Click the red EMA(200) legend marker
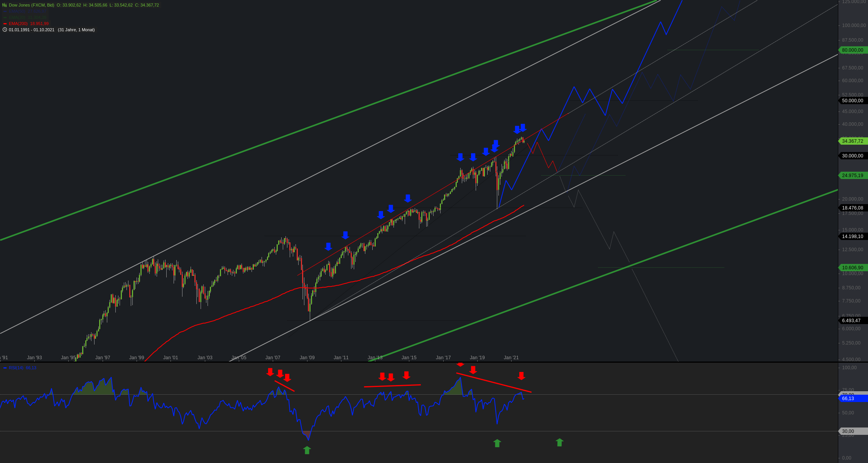Image resolution: width=868 pixels, height=463 pixels. pyautogui.click(x=5, y=24)
